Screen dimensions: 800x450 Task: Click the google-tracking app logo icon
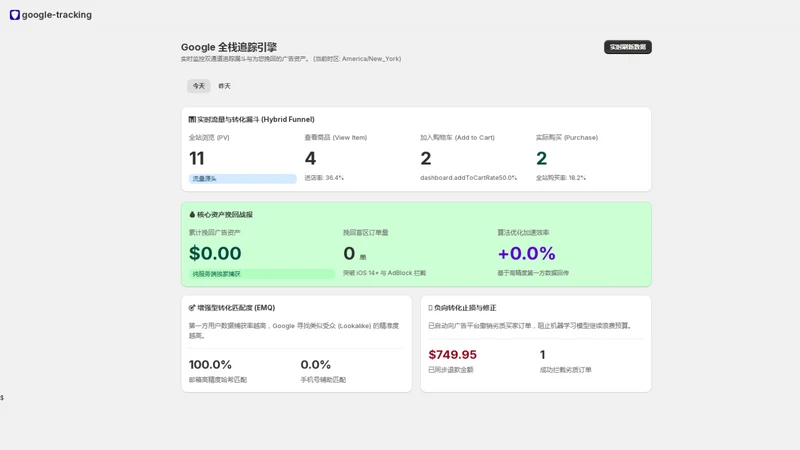[15, 15]
